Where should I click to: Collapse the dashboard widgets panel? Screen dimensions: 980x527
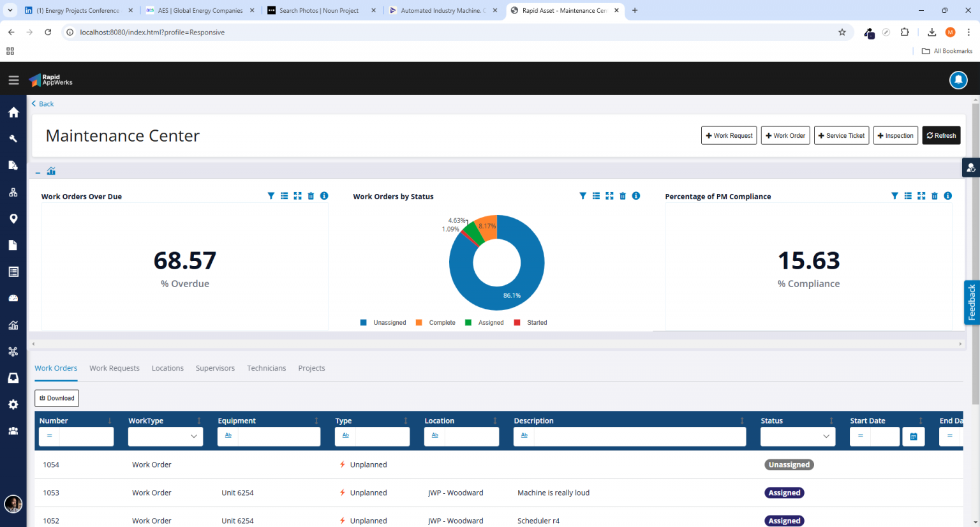tap(38, 172)
